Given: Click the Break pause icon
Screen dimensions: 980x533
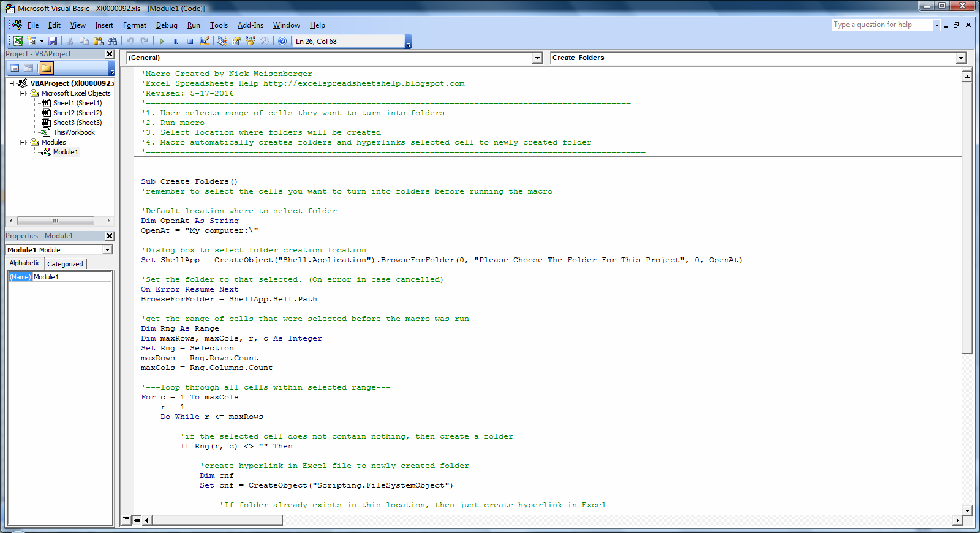Looking at the screenshot, I should tap(176, 41).
